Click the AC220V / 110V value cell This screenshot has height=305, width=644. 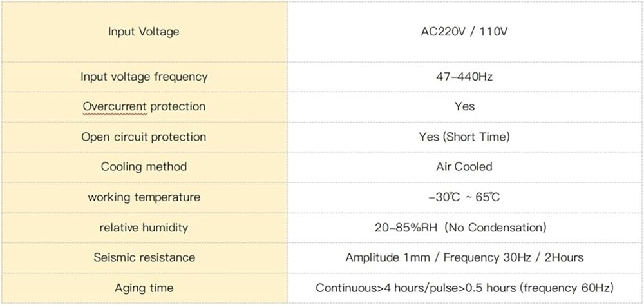(x=464, y=32)
